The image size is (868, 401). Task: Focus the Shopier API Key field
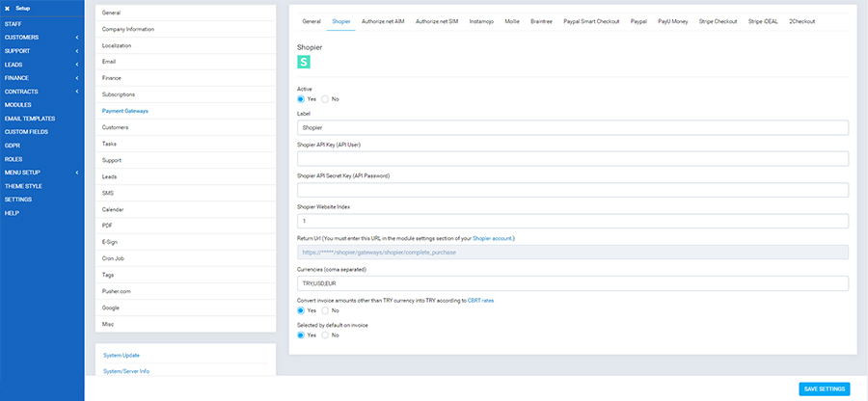click(573, 159)
